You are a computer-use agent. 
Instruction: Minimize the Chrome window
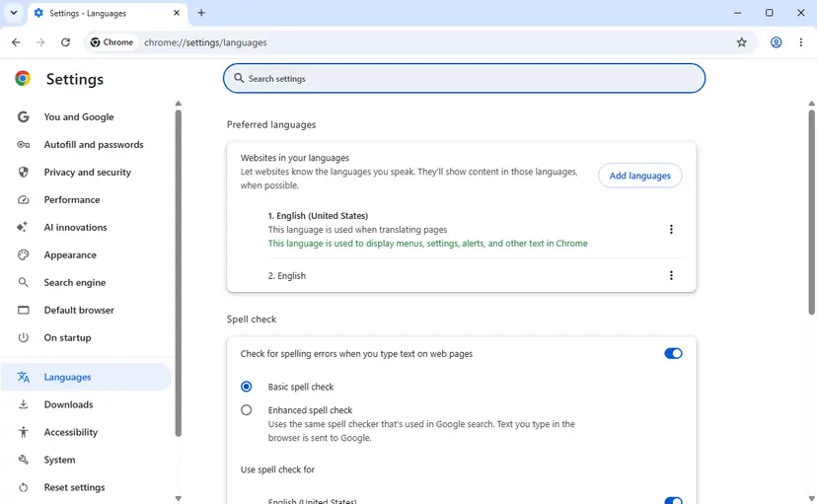click(737, 13)
